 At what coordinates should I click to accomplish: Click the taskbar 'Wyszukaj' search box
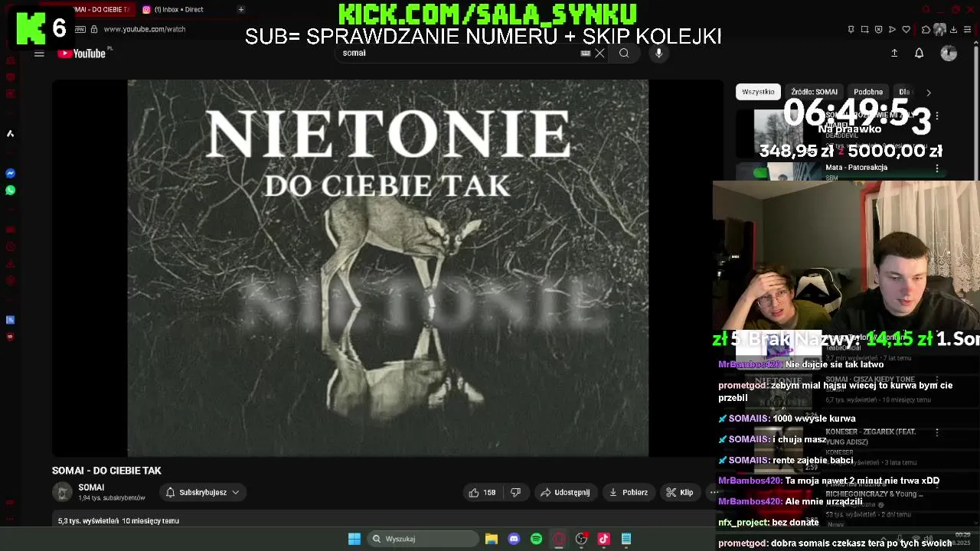[x=423, y=539]
